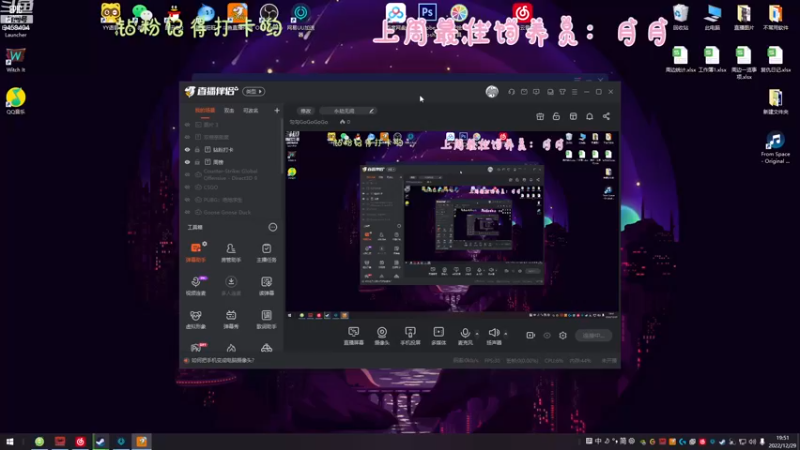Toggle visibility of the first image source
The width and height of the screenshot is (800, 450).
(187, 124)
